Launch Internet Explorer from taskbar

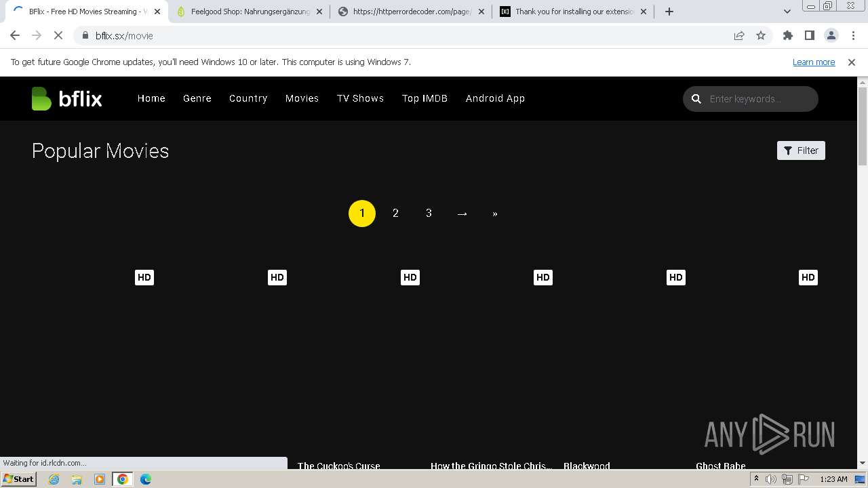pyautogui.click(x=54, y=479)
